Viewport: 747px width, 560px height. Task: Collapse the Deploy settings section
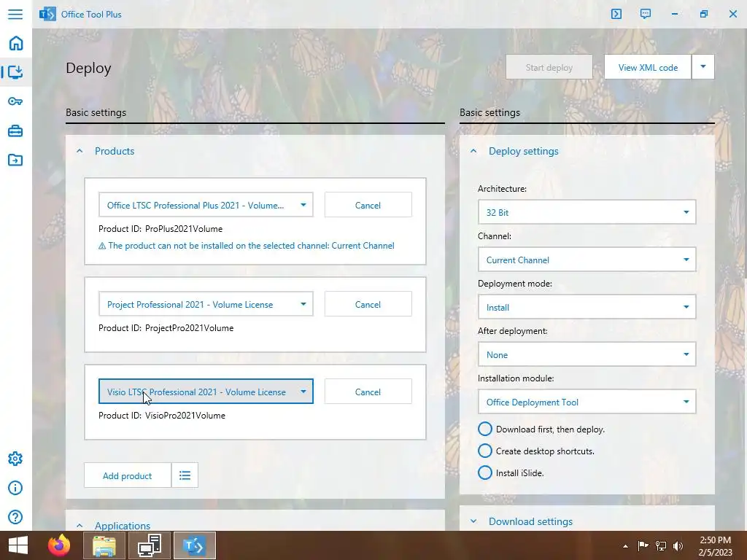point(473,151)
